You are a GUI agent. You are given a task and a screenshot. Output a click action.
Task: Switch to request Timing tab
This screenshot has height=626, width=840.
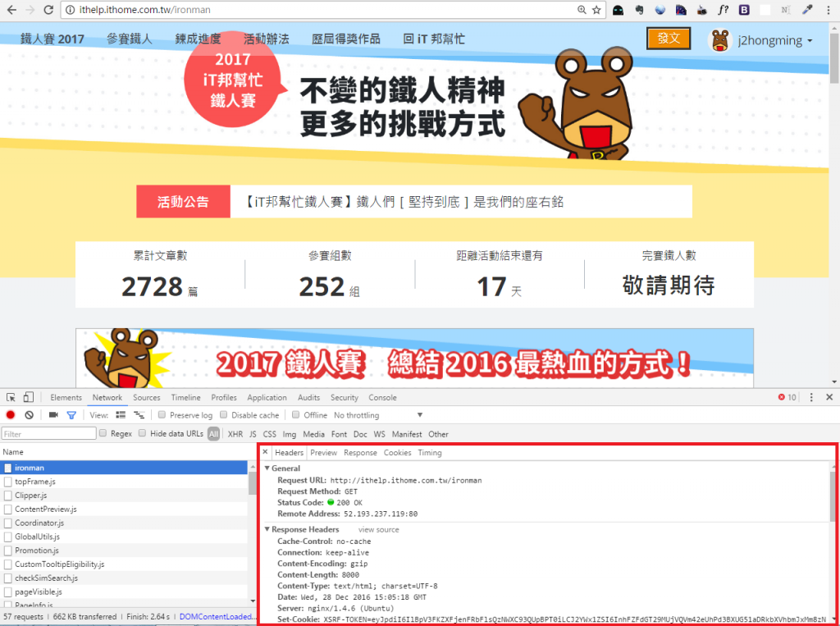click(430, 452)
